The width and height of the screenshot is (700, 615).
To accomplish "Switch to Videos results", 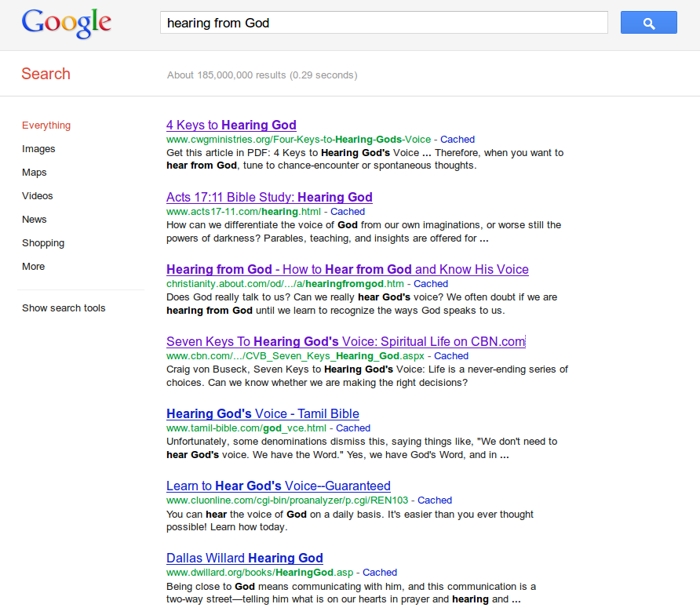I will tap(38, 196).
